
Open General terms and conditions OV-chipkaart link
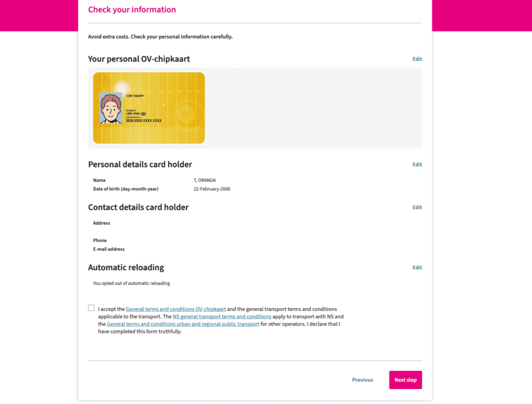(176, 309)
